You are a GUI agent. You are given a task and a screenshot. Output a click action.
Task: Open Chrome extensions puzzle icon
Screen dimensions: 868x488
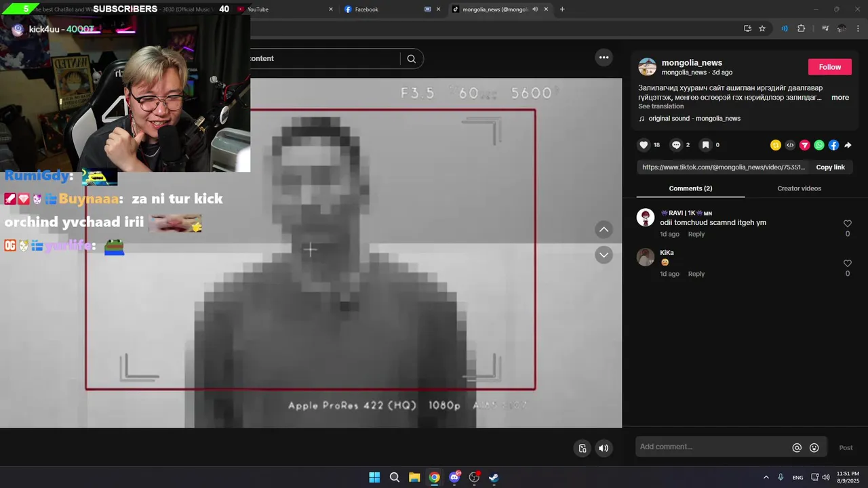[801, 28]
